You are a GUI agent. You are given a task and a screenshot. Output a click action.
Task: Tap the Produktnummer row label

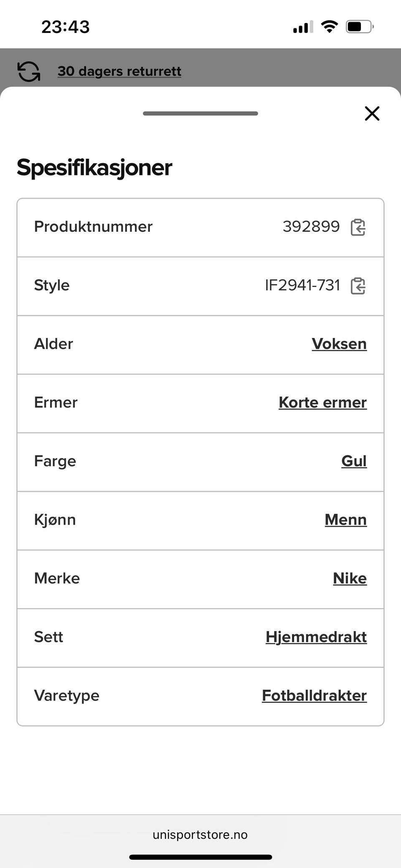93,227
